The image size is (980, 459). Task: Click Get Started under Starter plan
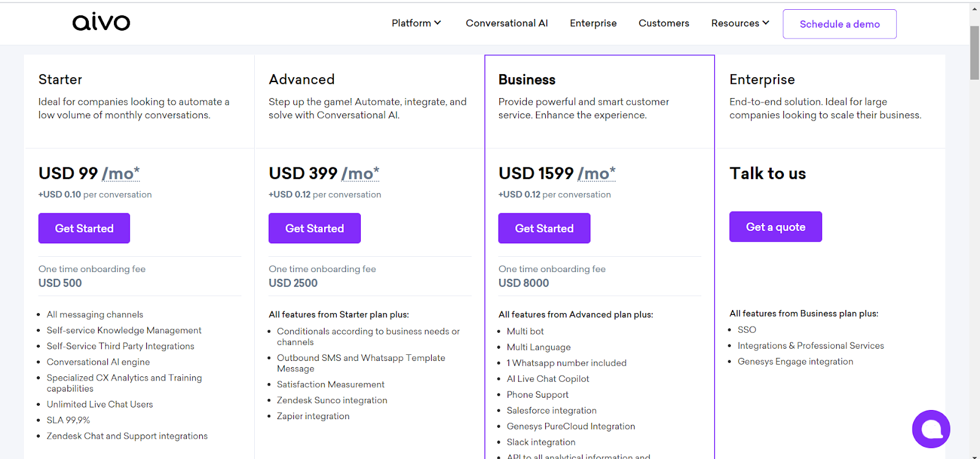(x=84, y=228)
